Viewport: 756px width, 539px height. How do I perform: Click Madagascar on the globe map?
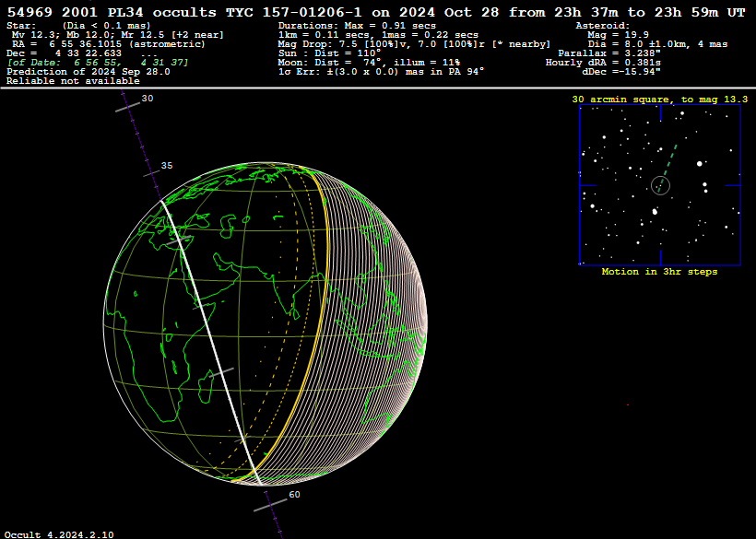pos(206,386)
